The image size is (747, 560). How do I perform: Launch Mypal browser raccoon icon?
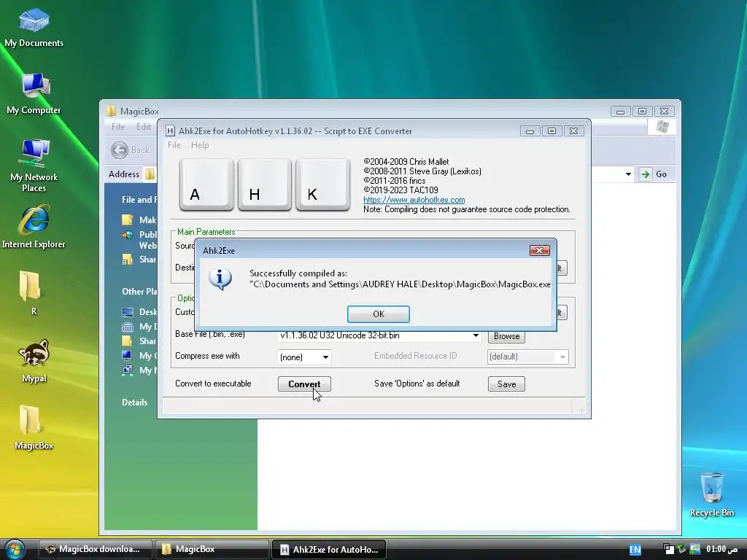(x=34, y=361)
